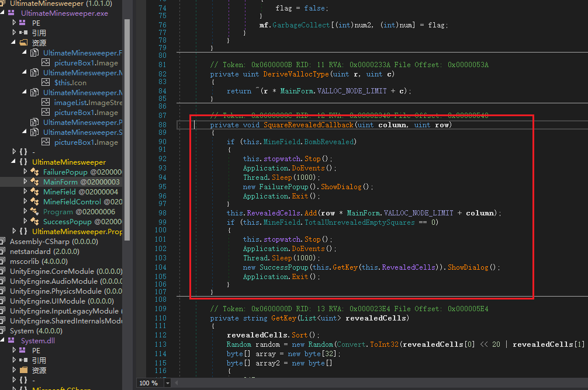
Task: Click the UltimateMinesweeper.exe module icon
Action: (x=12, y=13)
